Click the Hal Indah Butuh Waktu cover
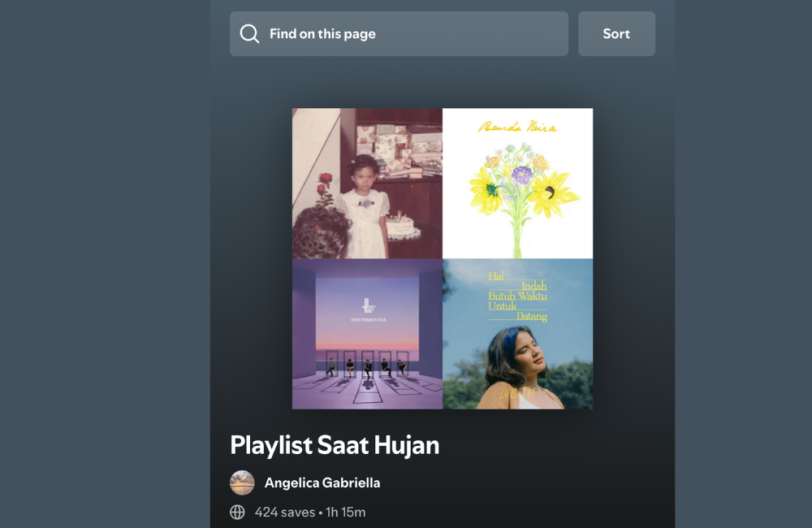Image resolution: width=812 pixels, height=528 pixels. click(x=517, y=334)
